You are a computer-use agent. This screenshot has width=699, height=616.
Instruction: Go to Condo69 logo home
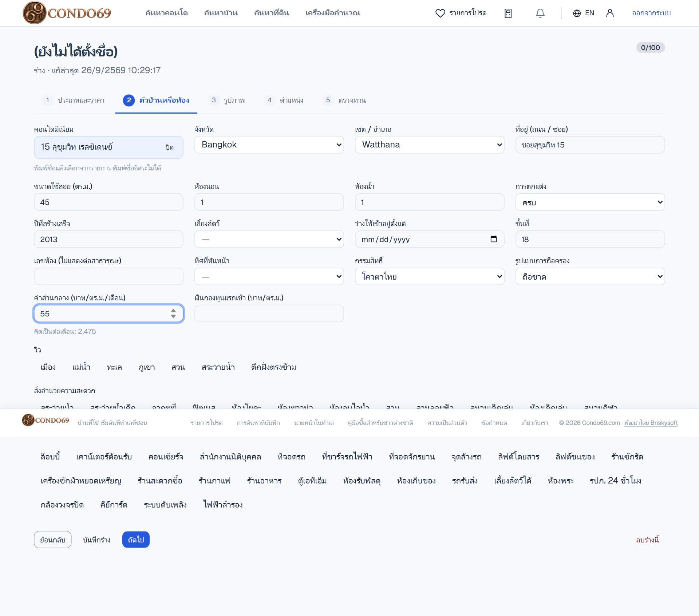[67, 13]
